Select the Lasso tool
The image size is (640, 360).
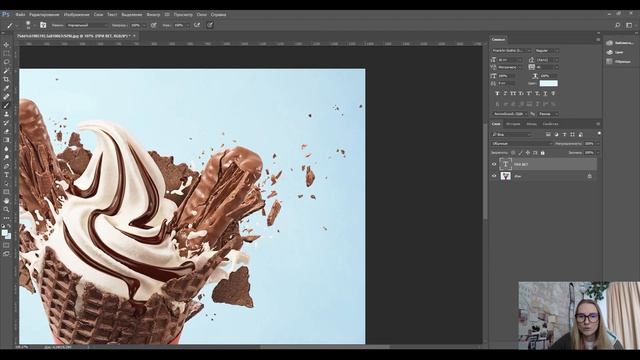point(6,62)
